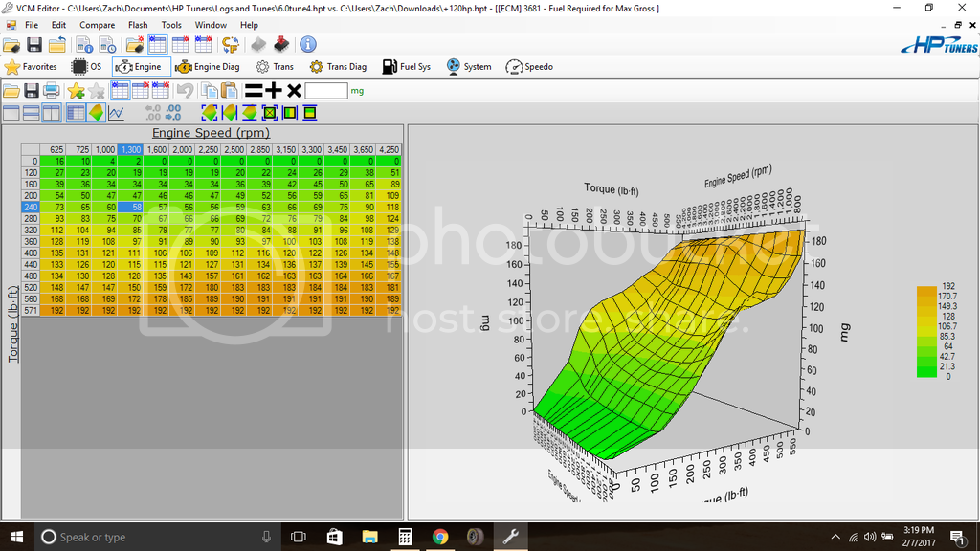Open table file icon in table toolbar

11,91
